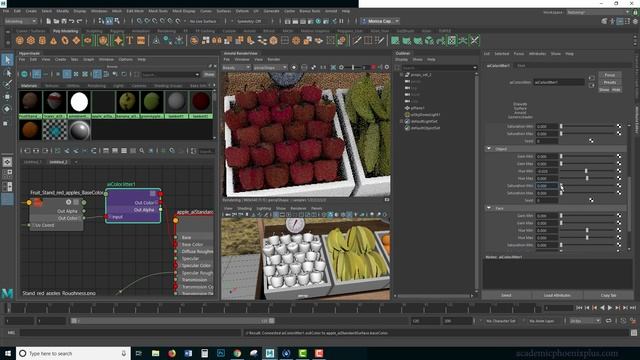Open Windows Task View
Viewport: 640px width, 360px height.
[138, 353]
